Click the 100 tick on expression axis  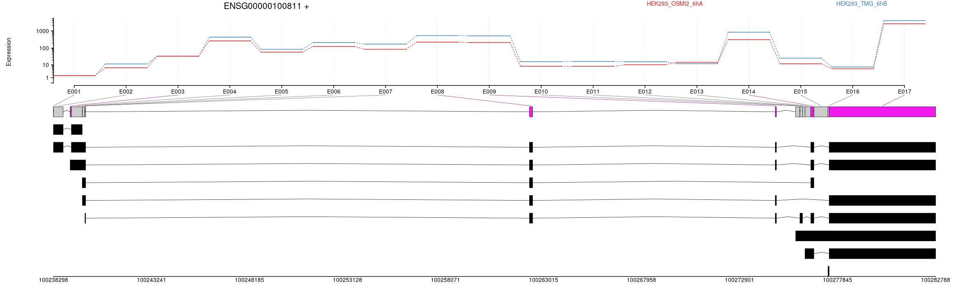coord(45,48)
